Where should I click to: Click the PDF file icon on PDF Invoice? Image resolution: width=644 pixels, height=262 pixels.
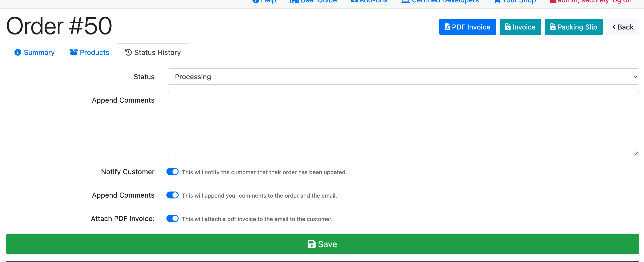coord(447,27)
